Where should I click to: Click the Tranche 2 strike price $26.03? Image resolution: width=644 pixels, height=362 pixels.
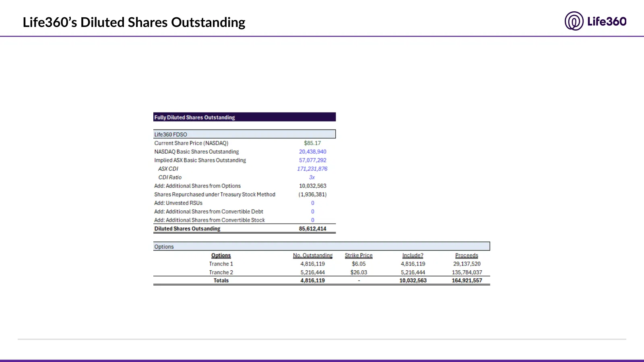pyautogui.click(x=359, y=272)
